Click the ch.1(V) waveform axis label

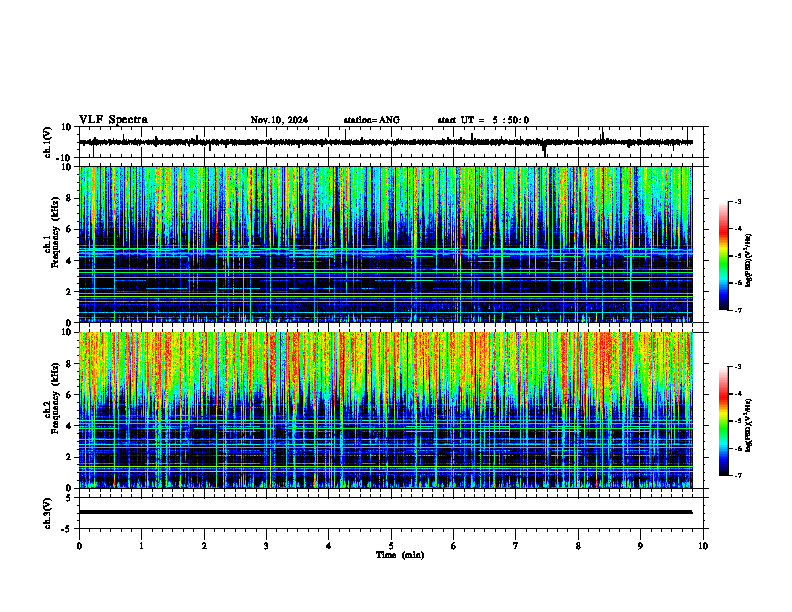(47, 142)
